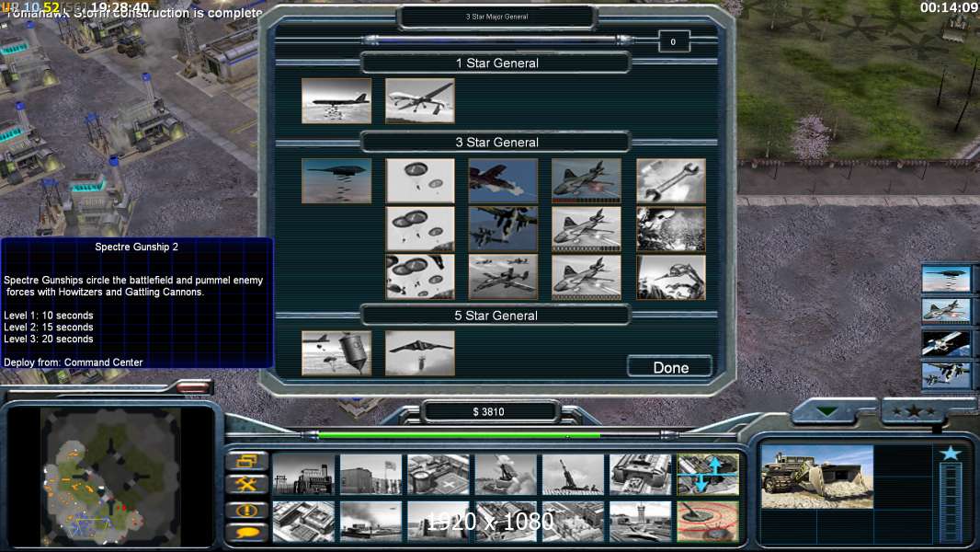Build the first structure in second build row
The height and width of the screenshot is (552, 980).
pyautogui.click(x=303, y=521)
